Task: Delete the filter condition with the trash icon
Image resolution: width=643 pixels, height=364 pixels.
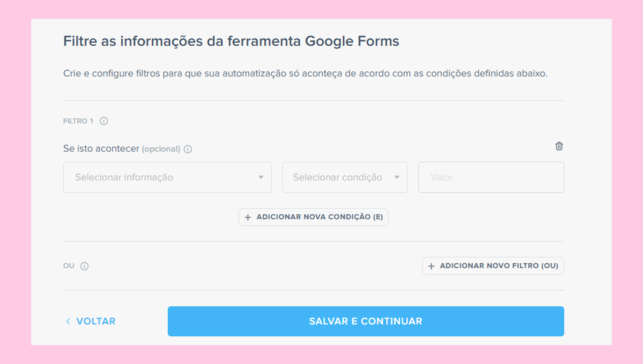Action: [x=559, y=146]
